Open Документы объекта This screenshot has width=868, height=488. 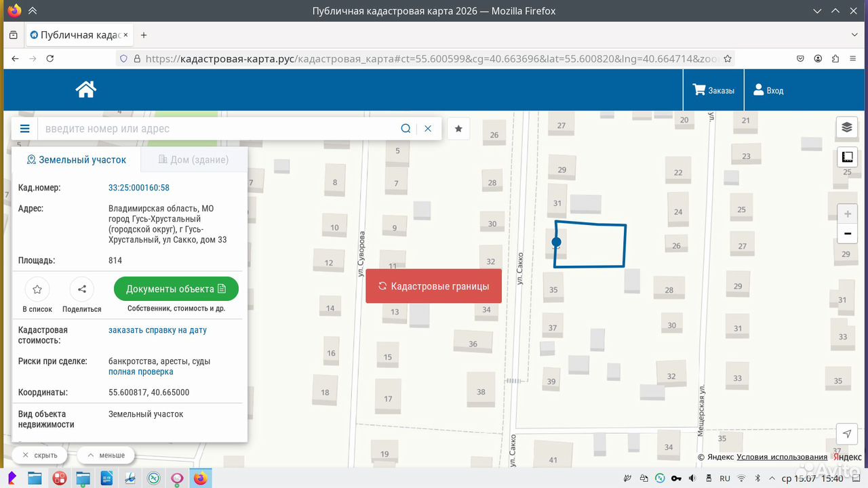[x=176, y=289]
